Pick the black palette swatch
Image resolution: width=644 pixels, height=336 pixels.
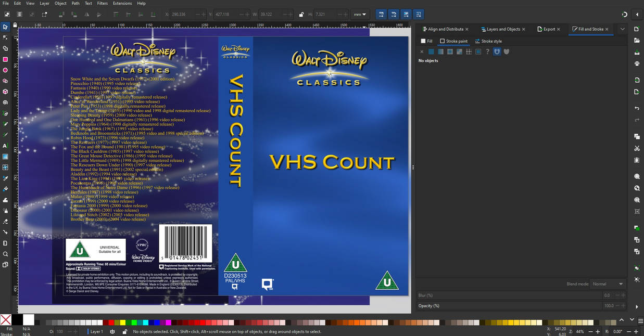(17, 319)
